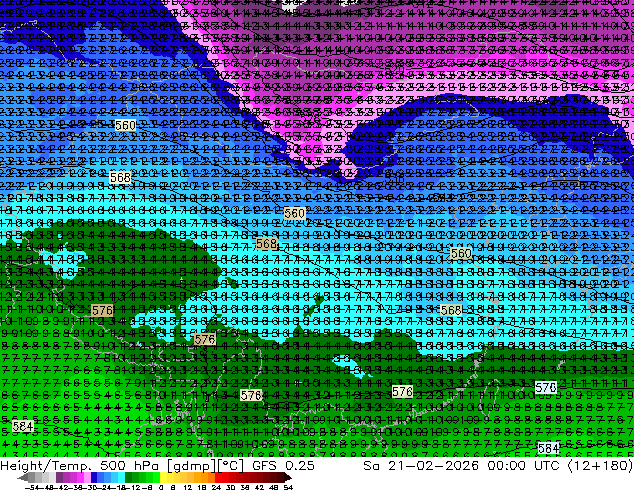Click the '00:00 UTC' time text
This screenshot has width=634, height=490.
(x=523, y=465)
